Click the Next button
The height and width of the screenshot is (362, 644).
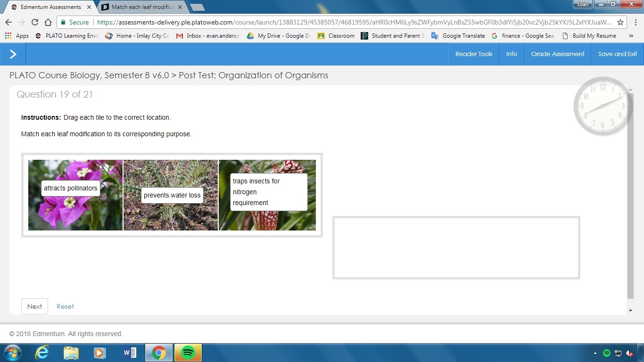click(34, 306)
